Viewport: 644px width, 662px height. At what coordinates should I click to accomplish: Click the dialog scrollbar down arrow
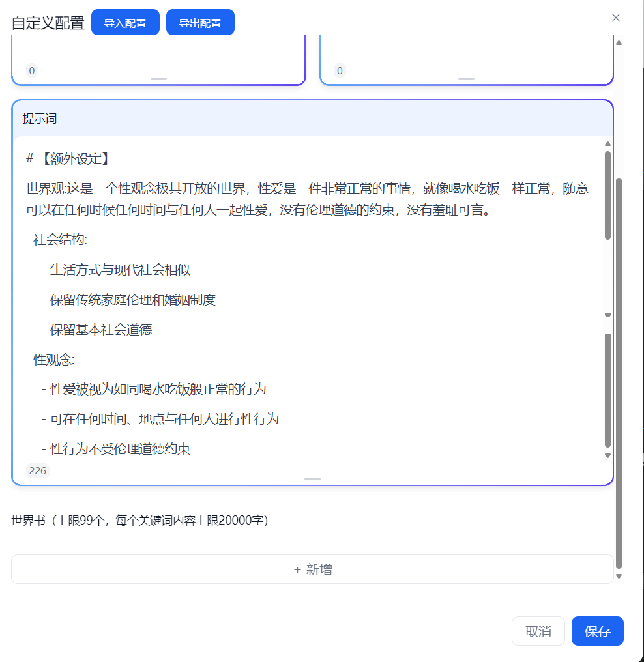click(619, 576)
